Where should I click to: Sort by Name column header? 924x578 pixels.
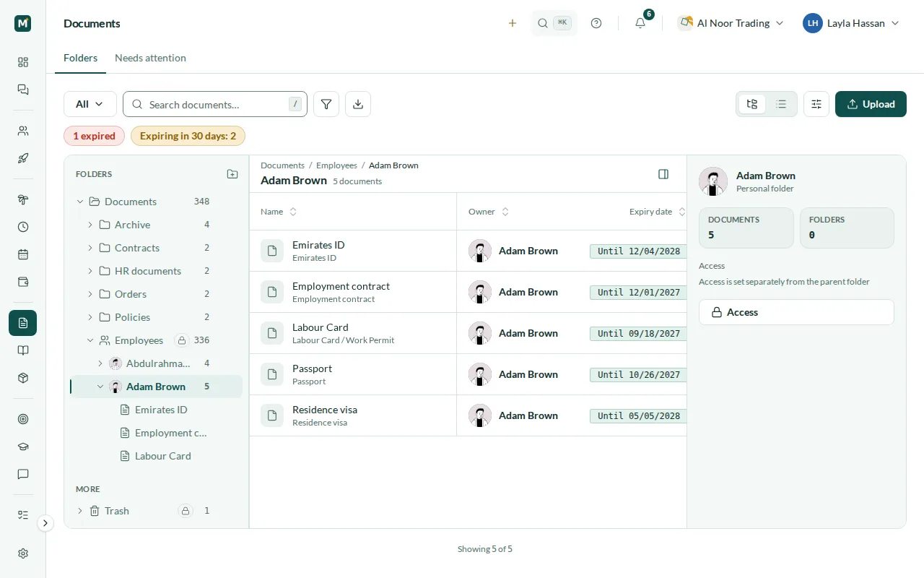[x=279, y=212]
